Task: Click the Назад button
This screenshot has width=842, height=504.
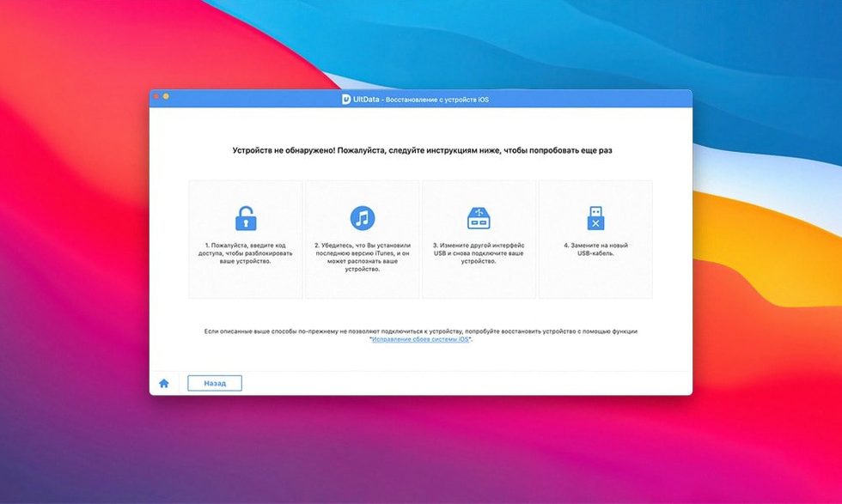Action: 215,383
